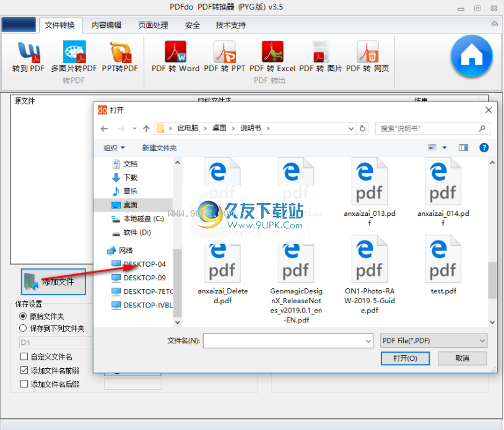The width and height of the screenshot is (504, 430).
Task: Click the file list vertical scrollbar thumb
Action: coord(492,280)
